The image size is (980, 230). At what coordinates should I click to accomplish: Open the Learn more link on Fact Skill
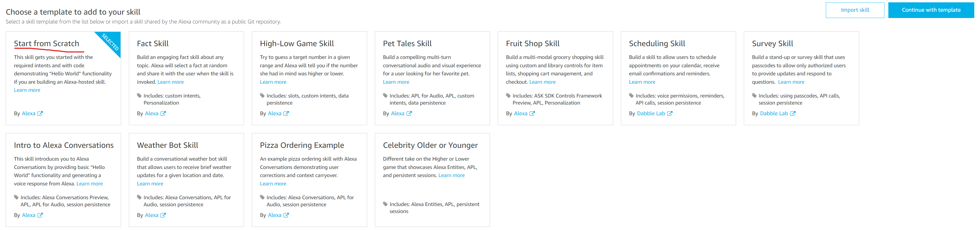[171, 81]
